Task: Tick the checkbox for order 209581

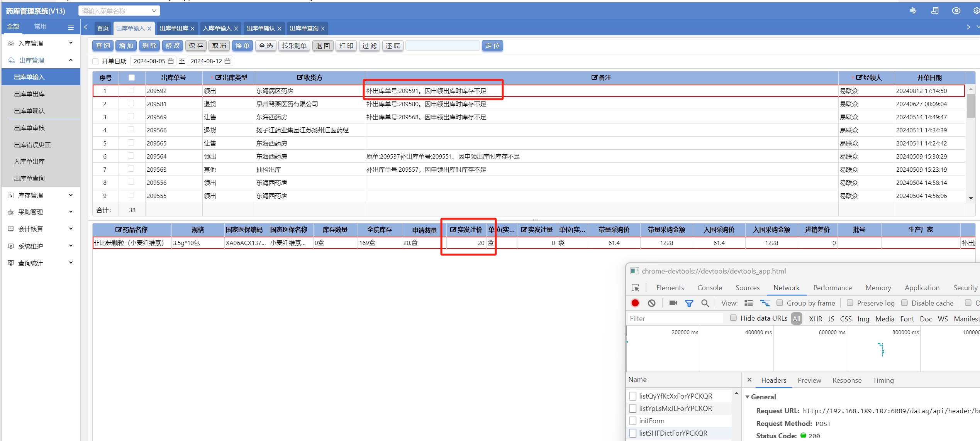Action: coord(131,103)
